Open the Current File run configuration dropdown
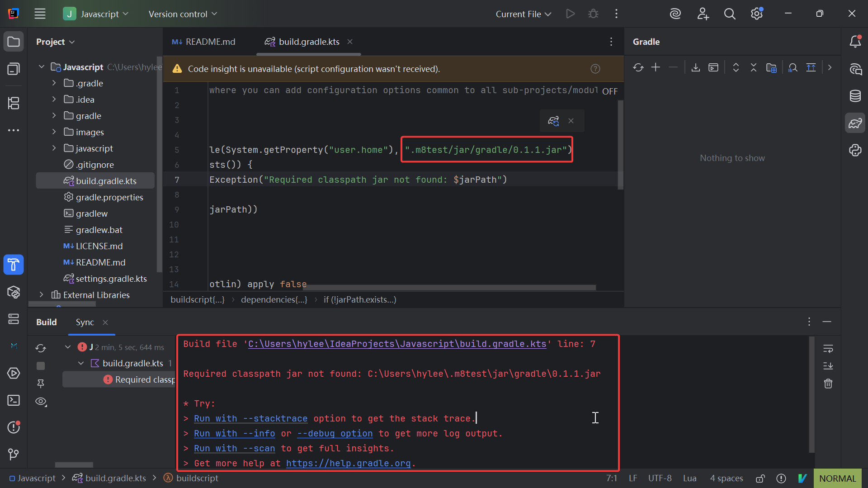The width and height of the screenshot is (868, 488). point(522,14)
